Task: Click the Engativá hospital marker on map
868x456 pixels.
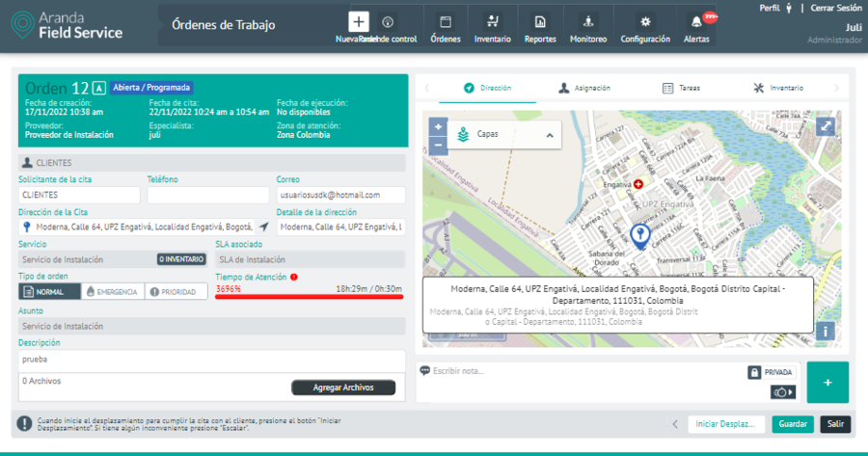Action: click(x=638, y=184)
